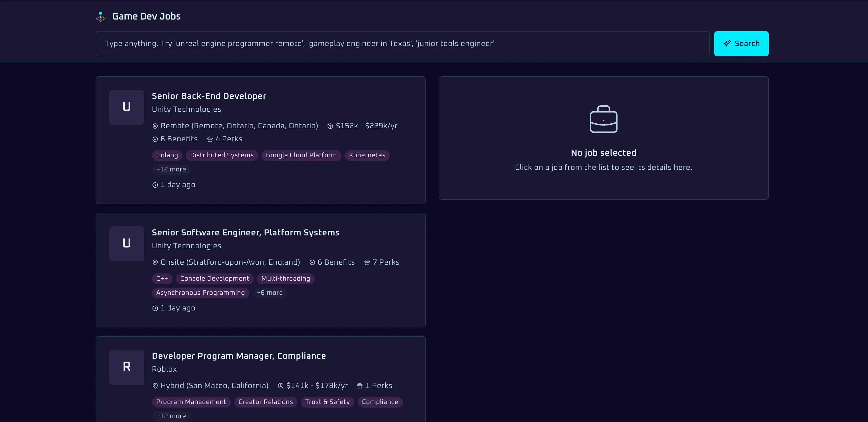Image resolution: width=868 pixels, height=422 pixels.
Task: Click gift icon beside 4 Perks
Action: click(x=210, y=139)
